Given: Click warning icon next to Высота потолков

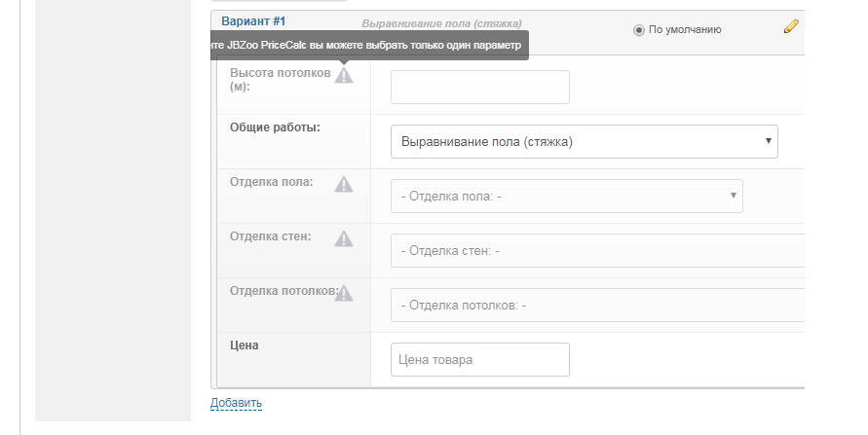Looking at the screenshot, I should point(344,76).
